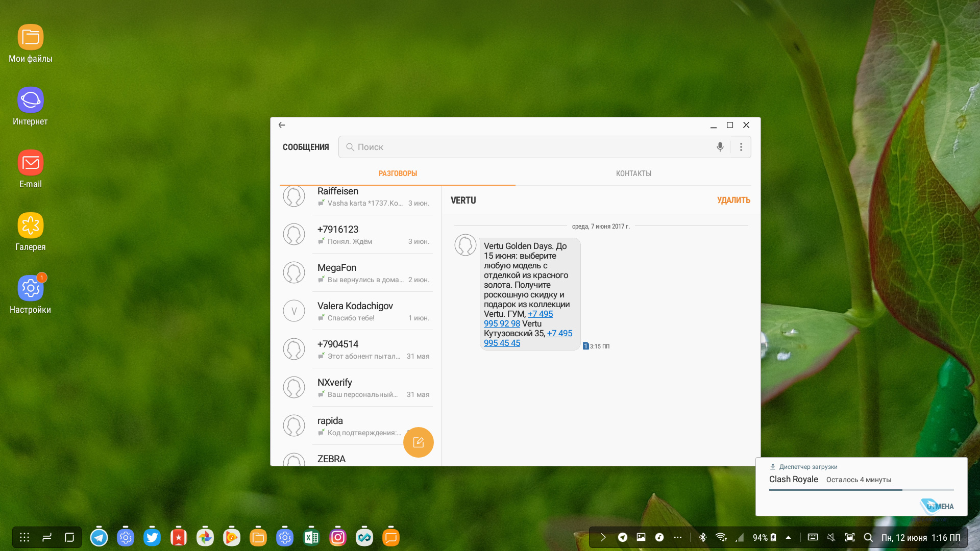
Task: Open the teal loop icon app in the taskbar
Action: pyautogui.click(x=364, y=537)
